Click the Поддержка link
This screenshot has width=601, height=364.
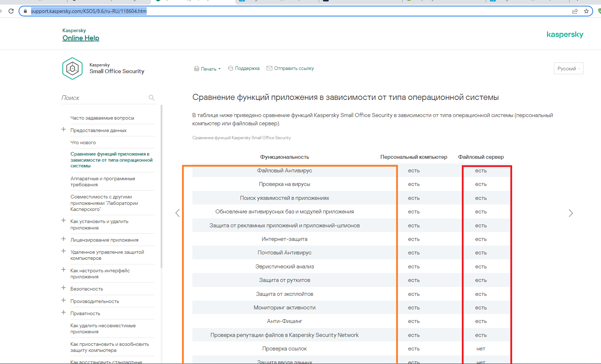247,69
